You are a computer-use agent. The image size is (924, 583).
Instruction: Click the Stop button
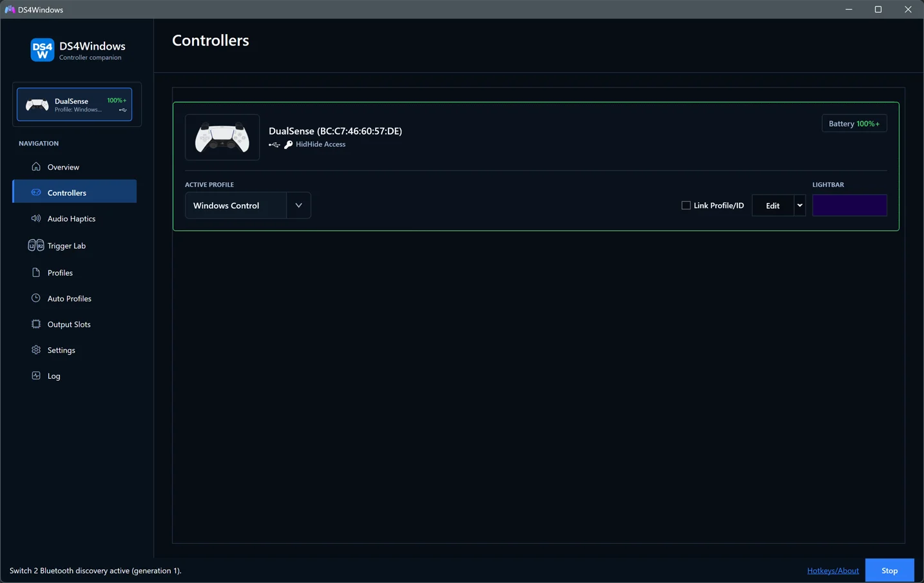coord(889,570)
